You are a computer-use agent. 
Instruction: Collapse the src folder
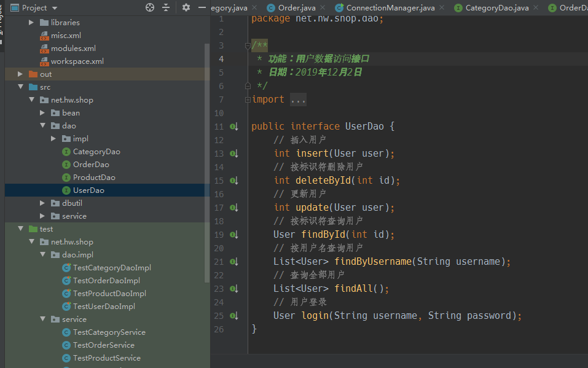point(20,87)
